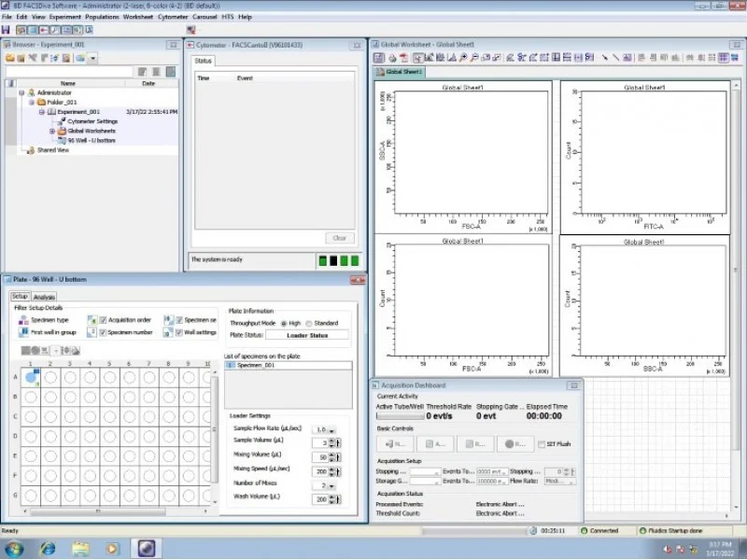
Task: Open Internet Explorer from the taskbar
Action: [48, 549]
